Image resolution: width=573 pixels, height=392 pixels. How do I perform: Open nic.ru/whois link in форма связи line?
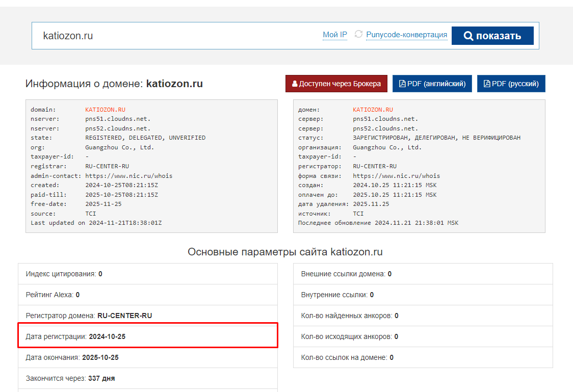coord(396,176)
